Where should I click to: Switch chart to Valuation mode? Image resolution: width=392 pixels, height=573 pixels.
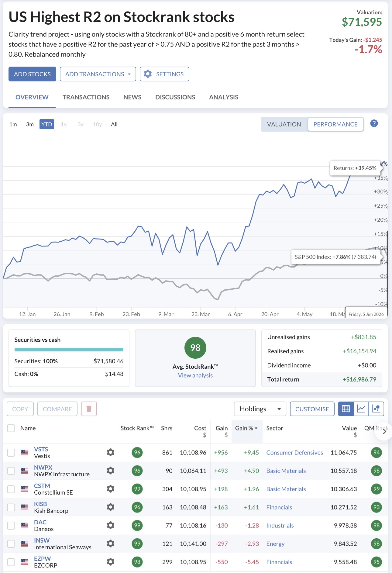[x=284, y=124]
